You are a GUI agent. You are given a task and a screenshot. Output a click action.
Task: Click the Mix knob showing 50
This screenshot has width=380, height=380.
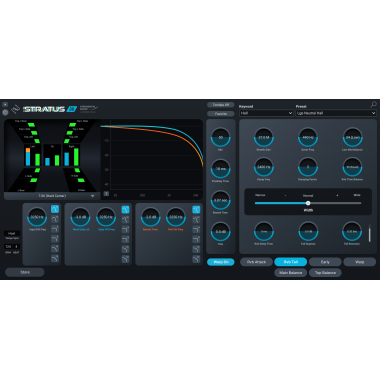(x=220, y=137)
